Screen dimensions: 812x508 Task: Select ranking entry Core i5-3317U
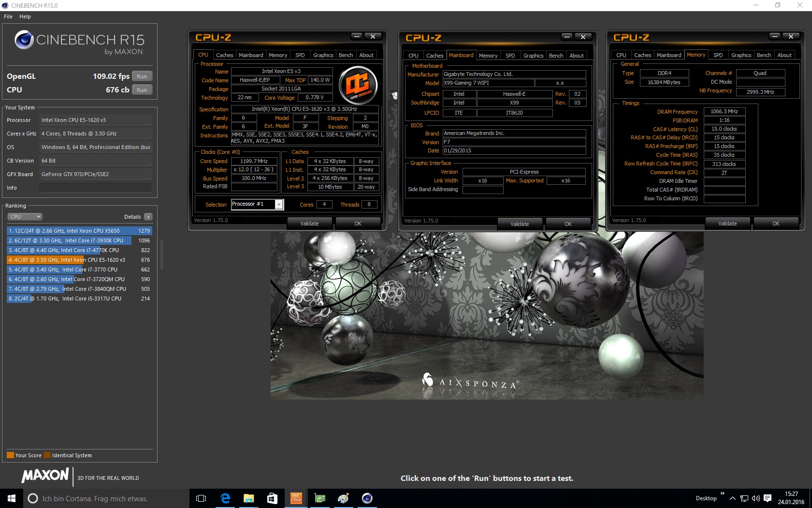(79, 299)
